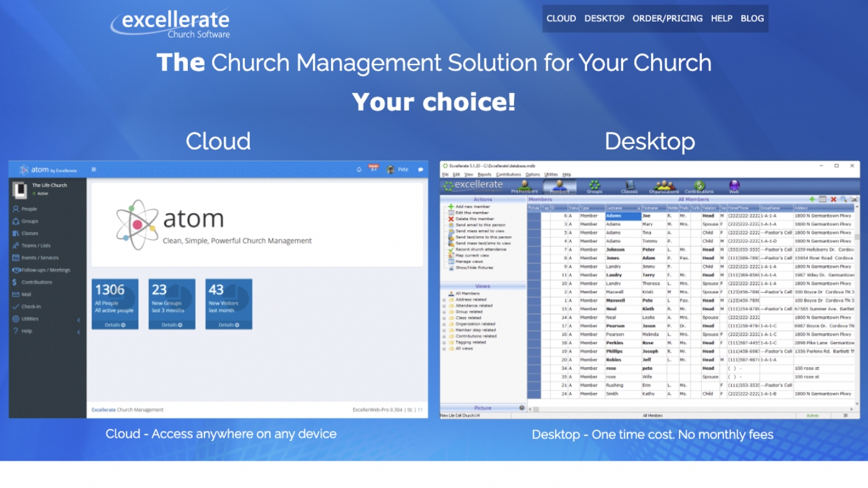Open the File menu in Excellerate desktop
Screen dimensions: 868x488
(445, 175)
